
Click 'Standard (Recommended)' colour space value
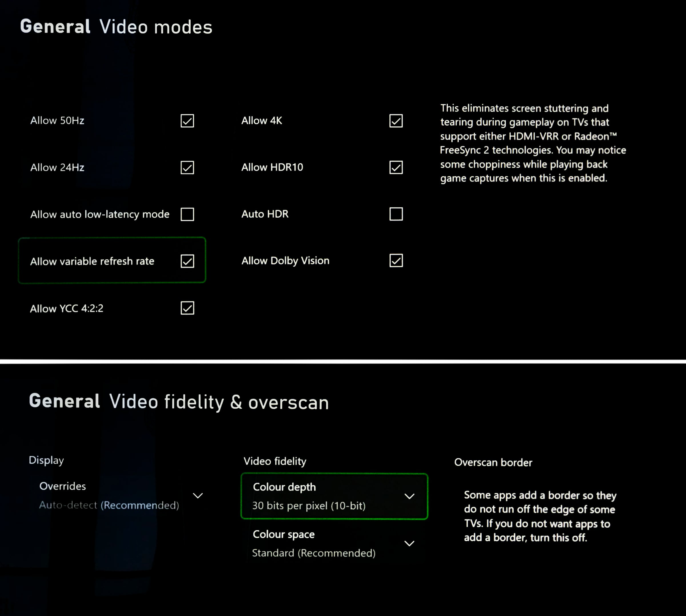pos(314,553)
